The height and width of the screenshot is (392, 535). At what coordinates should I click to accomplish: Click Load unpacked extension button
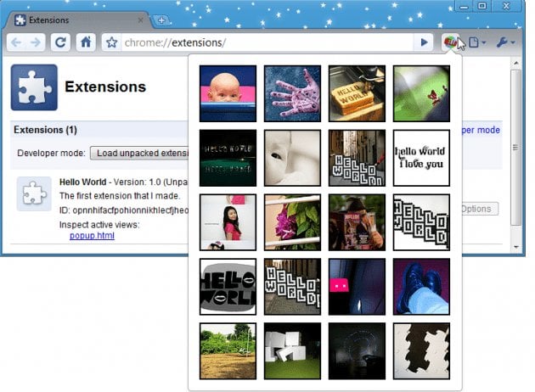(140, 154)
